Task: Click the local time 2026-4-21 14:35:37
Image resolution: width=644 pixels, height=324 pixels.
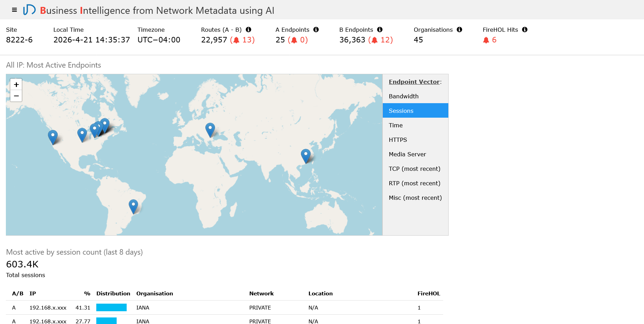Action: (92, 40)
